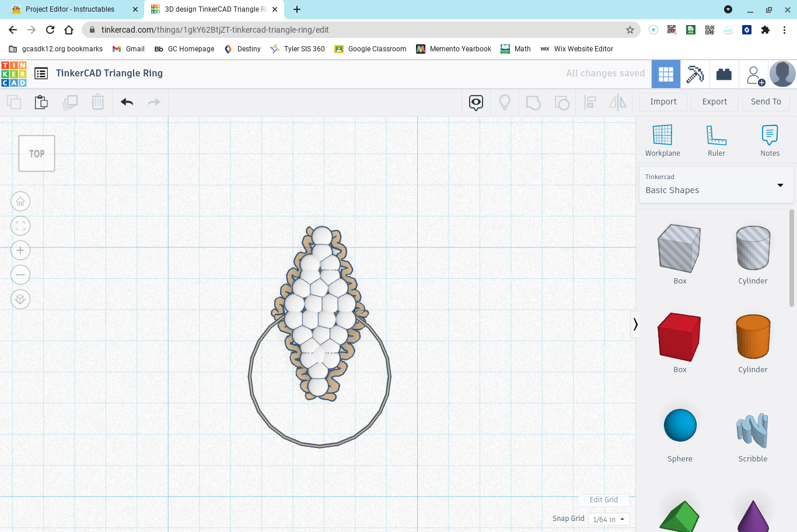Click the Export button
The height and width of the screenshot is (532, 797).
(x=714, y=101)
